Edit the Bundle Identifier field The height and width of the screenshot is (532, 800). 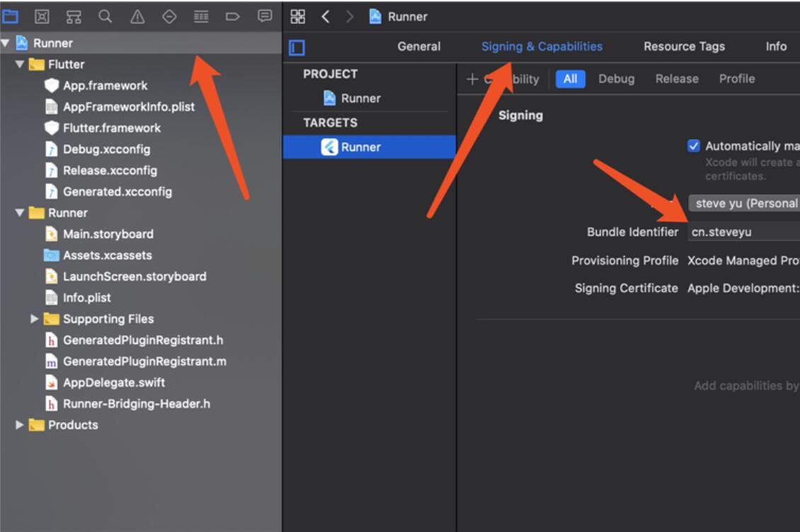coord(744,232)
